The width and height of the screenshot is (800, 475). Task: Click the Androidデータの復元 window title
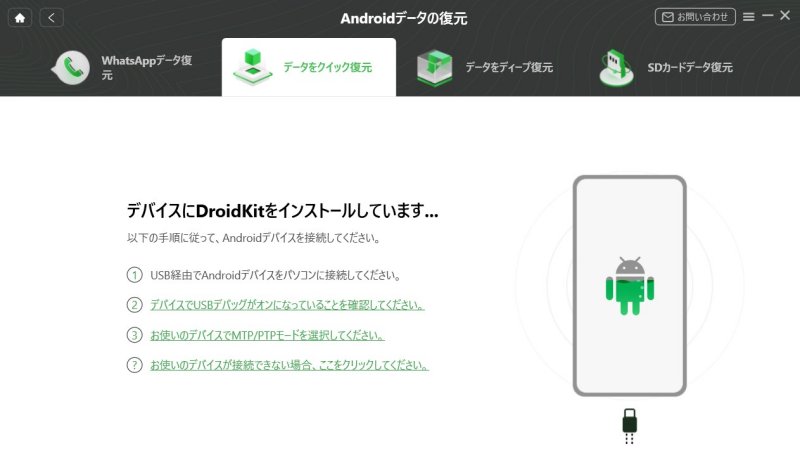pyautogui.click(x=404, y=18)
